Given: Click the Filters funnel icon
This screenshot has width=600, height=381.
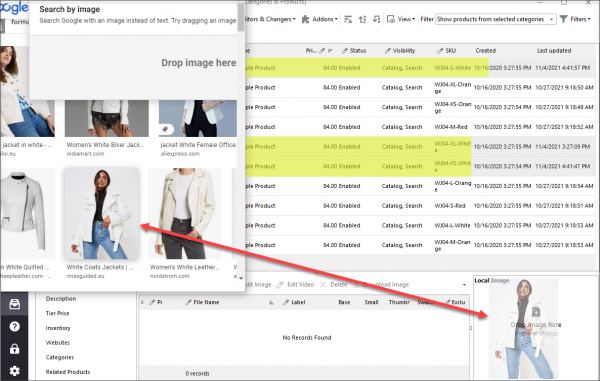Looking at the screenshot, I should pyautogui.click(x=564, y=19).
